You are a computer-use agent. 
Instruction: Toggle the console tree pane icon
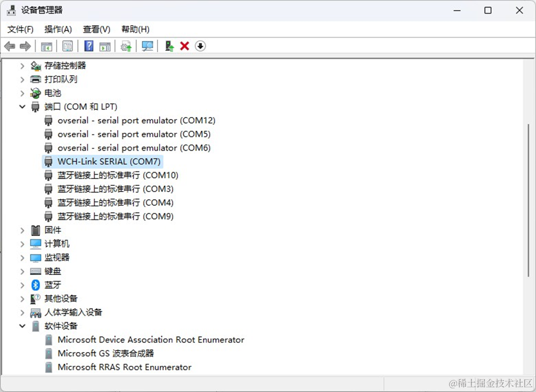point(47,46)
